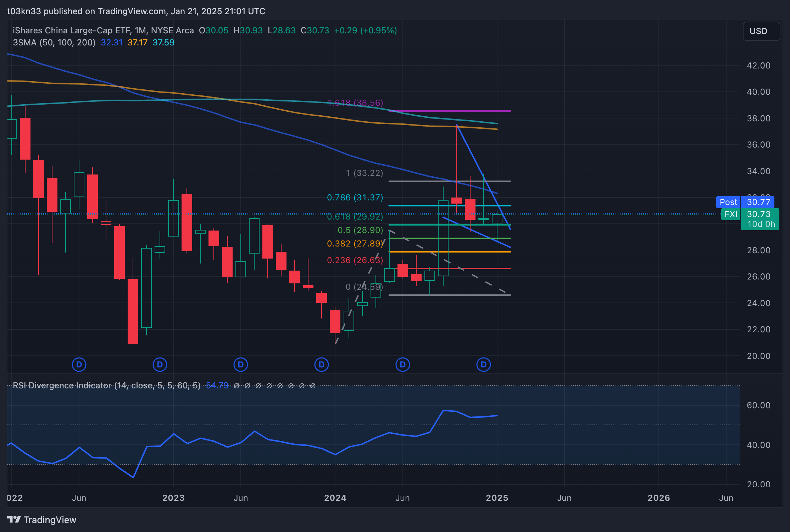
Task: Select the 0 (24.59) Fibonacci label
Action: click(365, 287)
